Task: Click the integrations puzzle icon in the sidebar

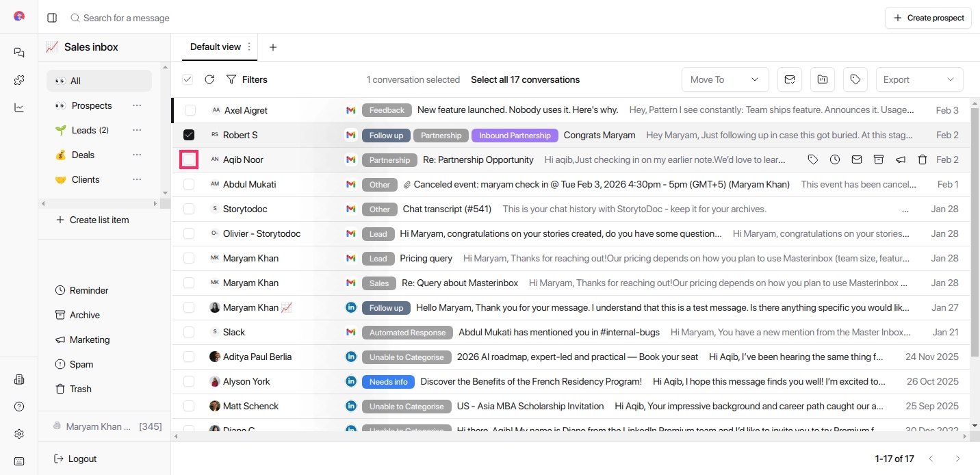Action: pos(18,80)
